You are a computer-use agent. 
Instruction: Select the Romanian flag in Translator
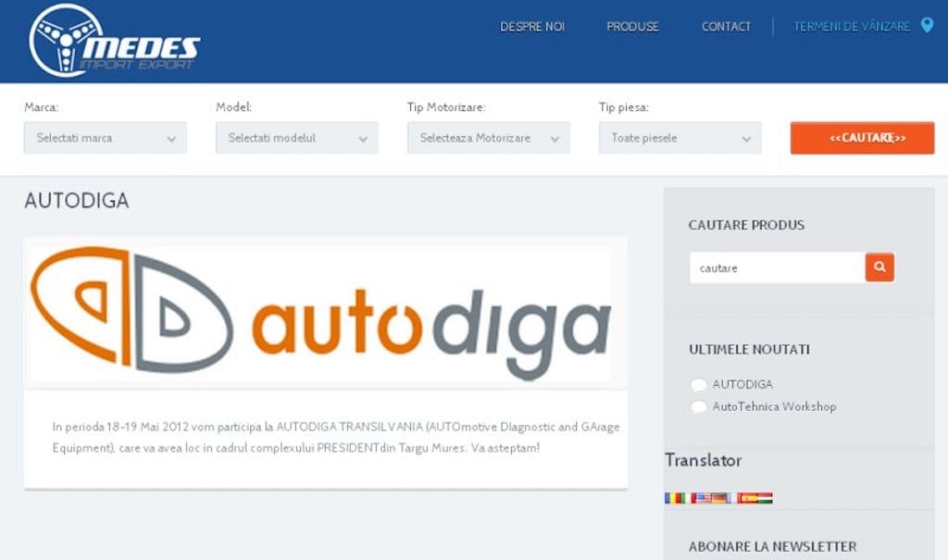point(675,498)
